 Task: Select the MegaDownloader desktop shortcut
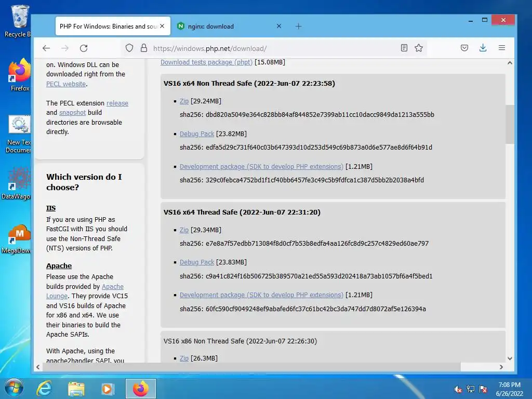click(x=16, y=239)
